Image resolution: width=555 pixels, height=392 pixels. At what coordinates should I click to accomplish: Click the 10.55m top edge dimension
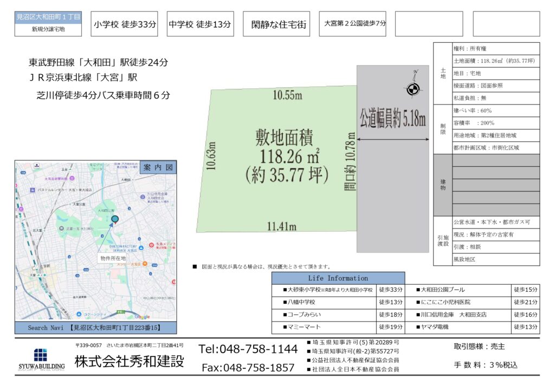[x=287, y=95]
